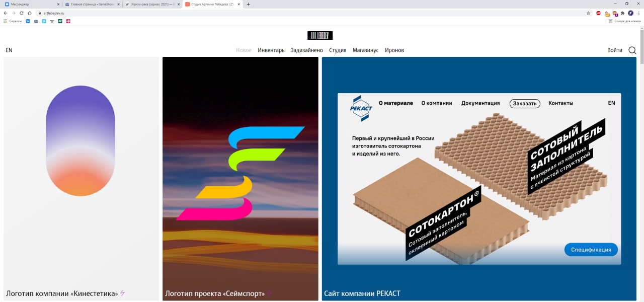644x302 pixels.
Task: Click the artlebedev.ru address bar
Action: (x=312, y=13)
